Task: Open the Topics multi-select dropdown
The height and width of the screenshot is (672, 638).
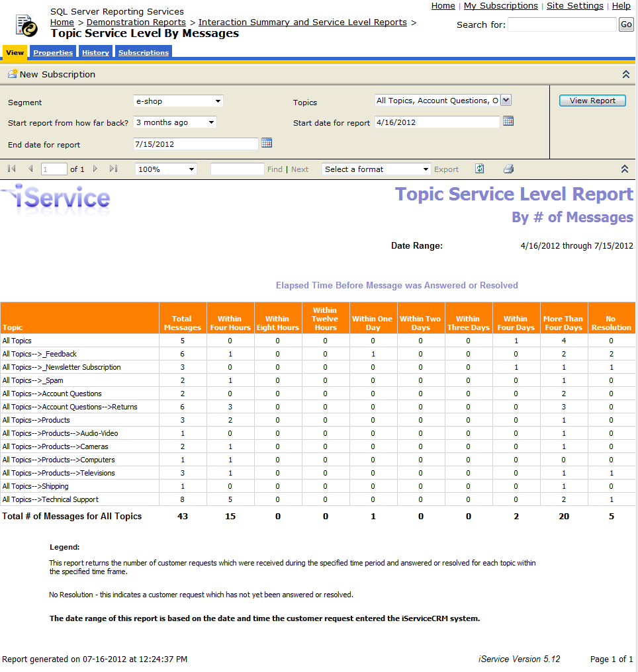Action: [x=506, y=101]
